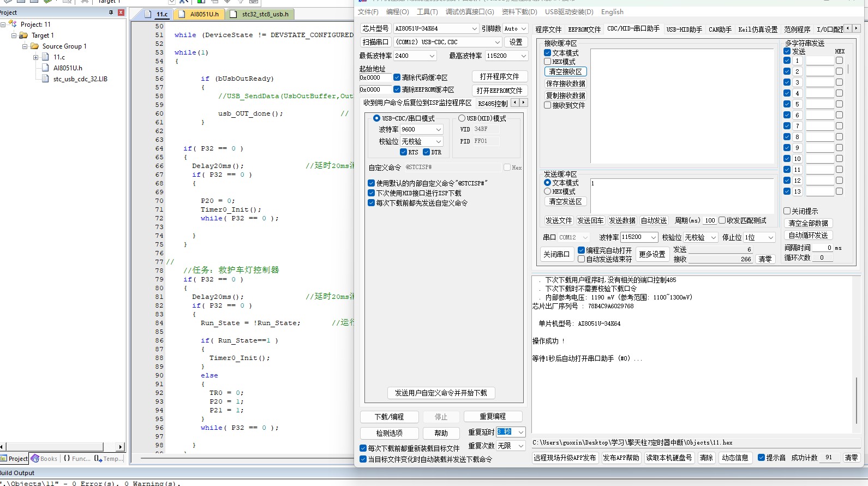Click the send buffer text input area
This screenshot has height=486, width=868.
point(682,195)
